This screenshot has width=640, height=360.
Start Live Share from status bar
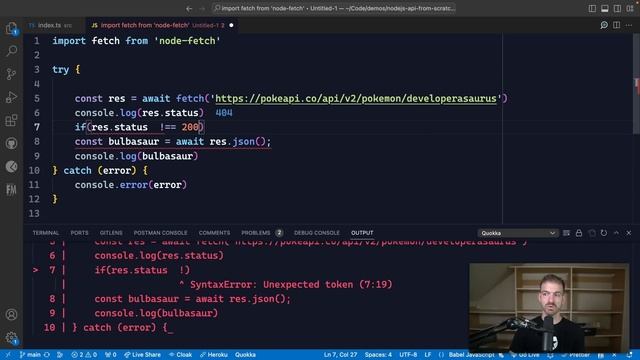click(x=142, y=355)
